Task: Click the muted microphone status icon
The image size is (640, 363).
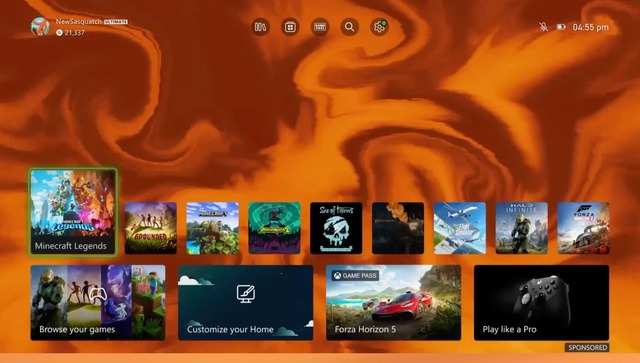Action: 543,27
